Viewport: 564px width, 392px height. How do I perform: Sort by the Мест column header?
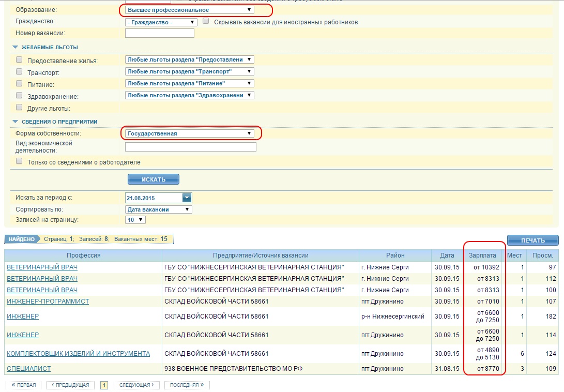point(514,255)
